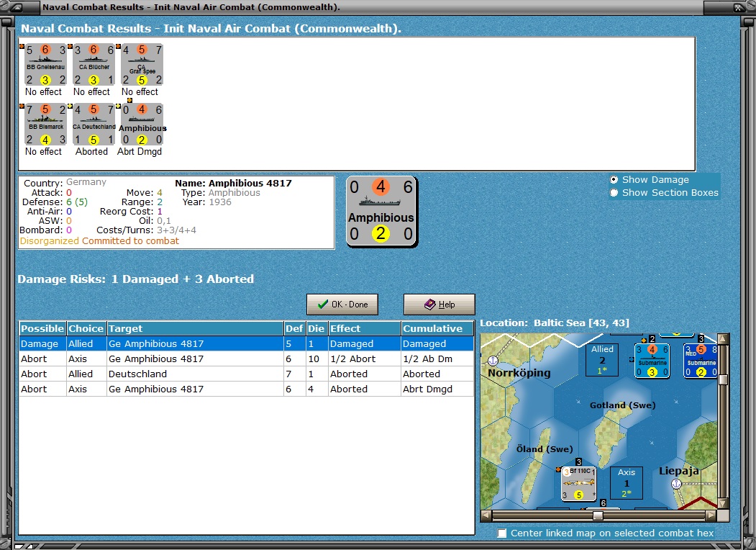Click the OK - Done button
Screen dimensions: 756x550
pos(342,305)
